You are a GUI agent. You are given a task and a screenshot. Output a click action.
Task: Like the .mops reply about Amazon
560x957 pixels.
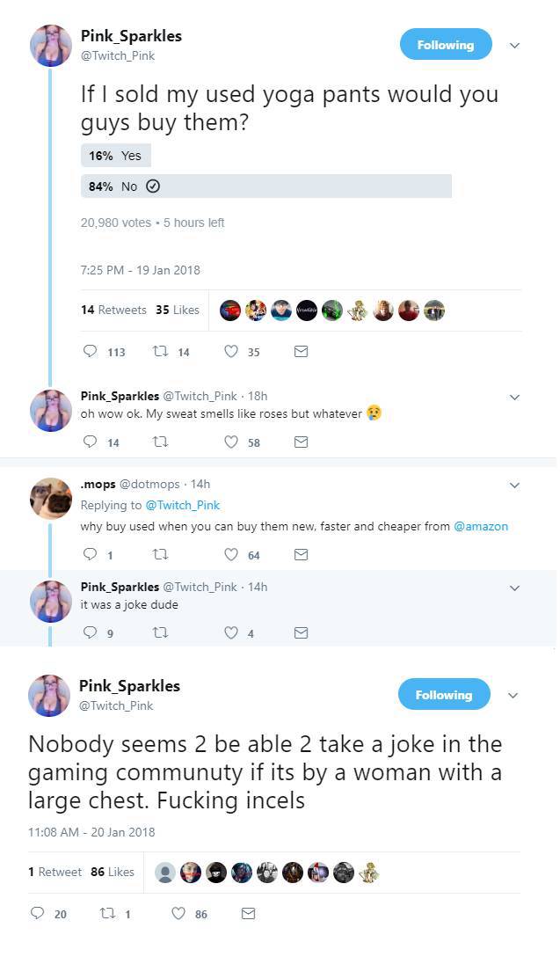point(231,554)
